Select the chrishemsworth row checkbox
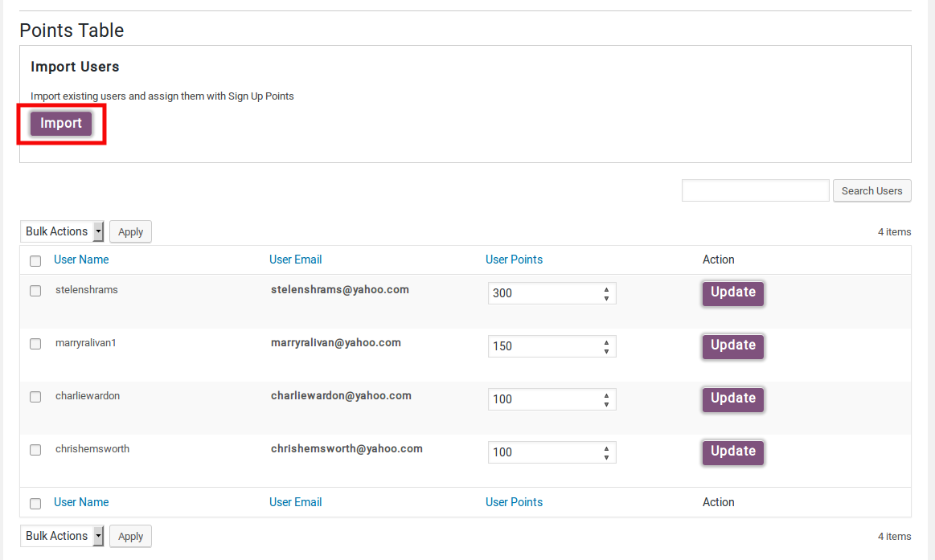The width and height of the screenshot is (935, 560). coord(35,450)
